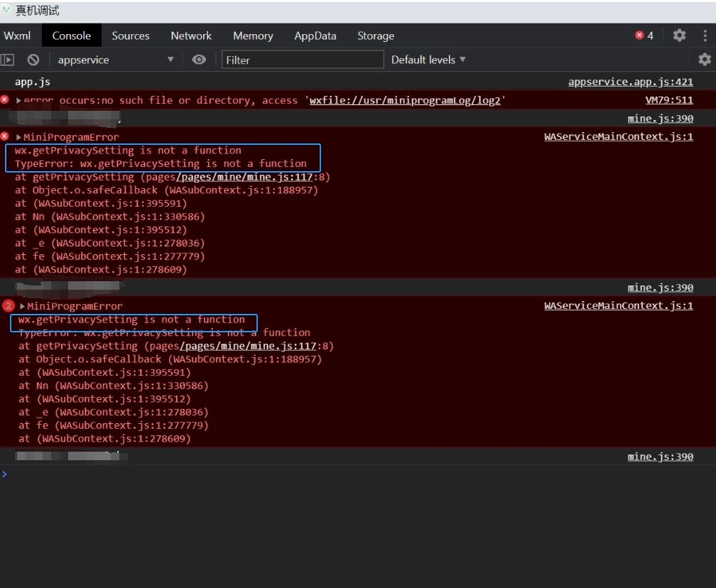Expand the 'error occurs:no such file' message

[x=18, y=100]
